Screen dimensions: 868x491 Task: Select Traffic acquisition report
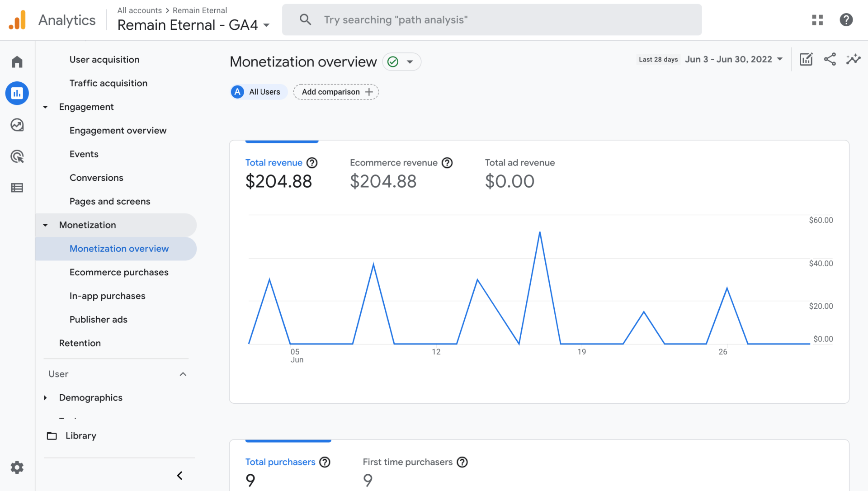coord(108,83)
